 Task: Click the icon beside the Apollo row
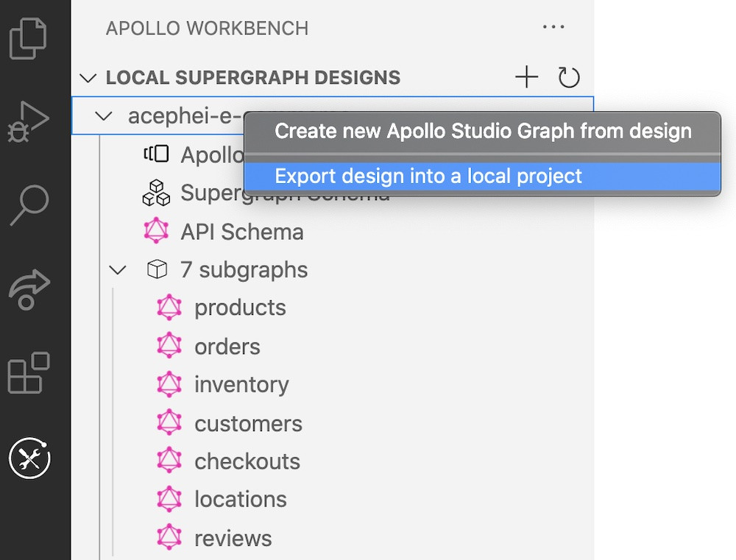pos(156,154)
